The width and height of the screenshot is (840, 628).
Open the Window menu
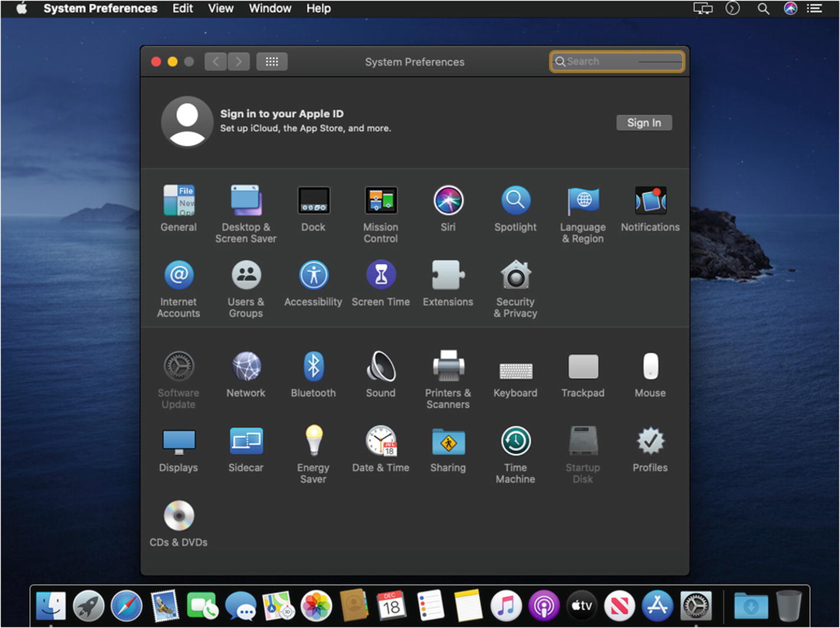click(x=270, y=8)
